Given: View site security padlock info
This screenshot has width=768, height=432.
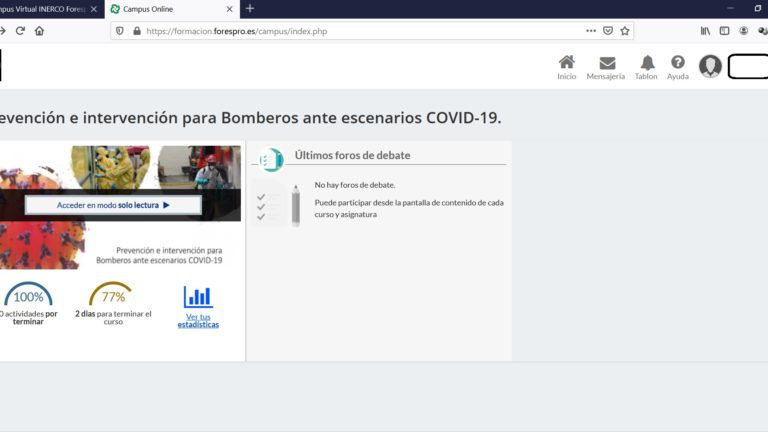Looking at the screenshot, I should (x=137, y=31).
